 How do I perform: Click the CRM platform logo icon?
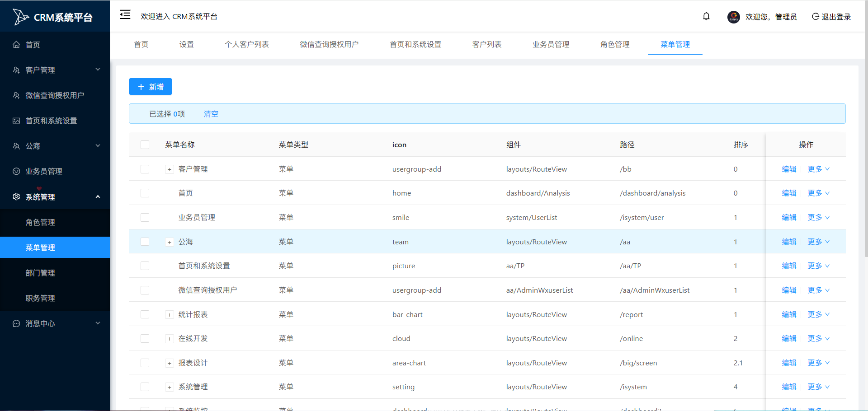click(x=20, y=17)
